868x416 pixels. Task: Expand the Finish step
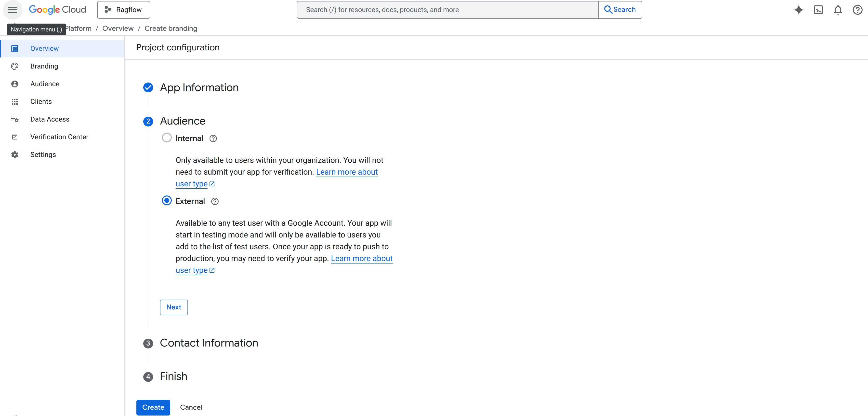click(x=173, y=376)
